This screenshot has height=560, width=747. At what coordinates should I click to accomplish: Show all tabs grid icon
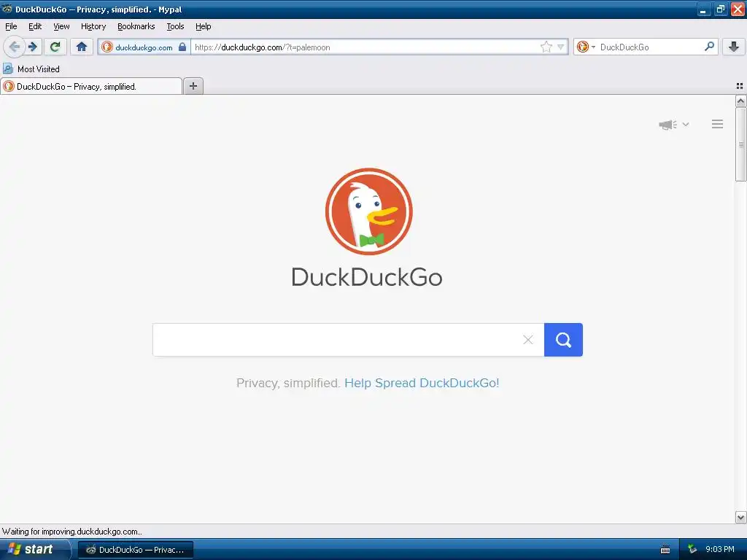(x=740, y=86)
